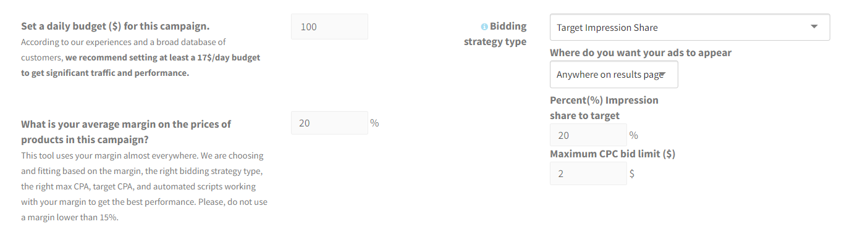
Task: Click the Bidding strategy type label
Action: [x=495, y=34]
